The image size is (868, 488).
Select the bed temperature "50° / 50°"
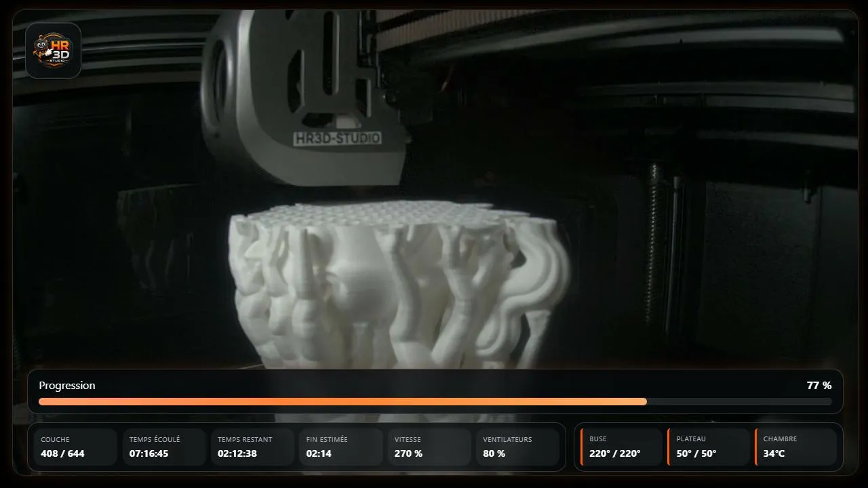coord(696,453)
